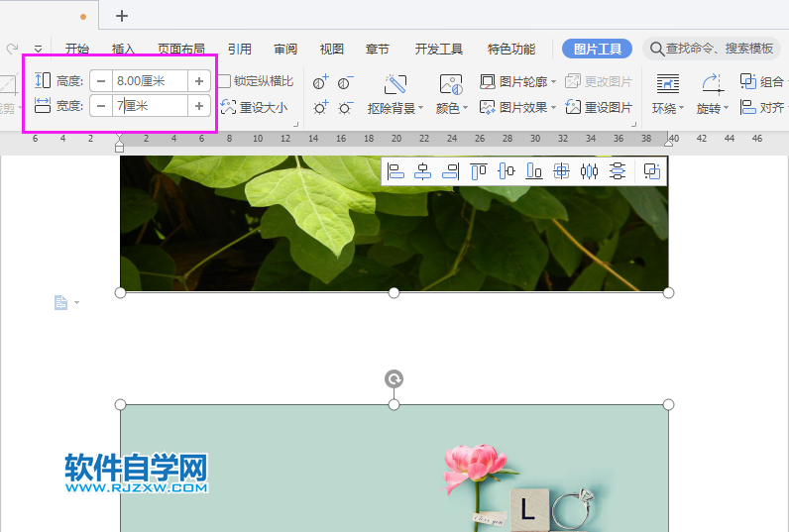
Task: Increase contrast with the contrast plus icon
Action: 320,82
